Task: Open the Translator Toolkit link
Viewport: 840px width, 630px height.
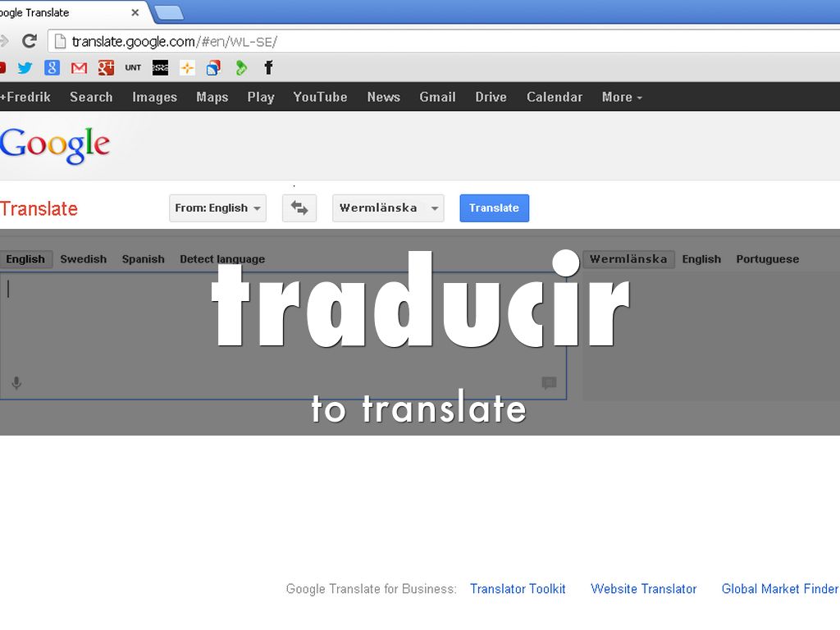Action: (x=518, y=589)
